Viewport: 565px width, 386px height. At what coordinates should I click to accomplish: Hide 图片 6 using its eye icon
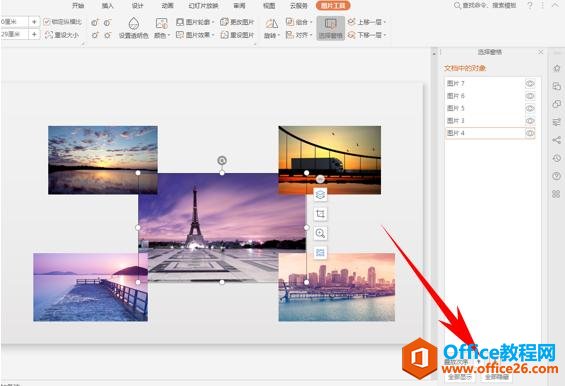(530, 96)
